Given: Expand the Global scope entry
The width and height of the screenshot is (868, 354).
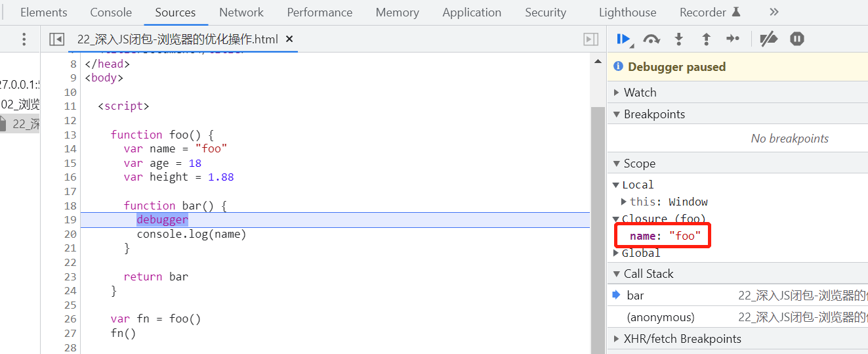Looking at the screenshot, I should pyautogui.click(x=640, y=253).
